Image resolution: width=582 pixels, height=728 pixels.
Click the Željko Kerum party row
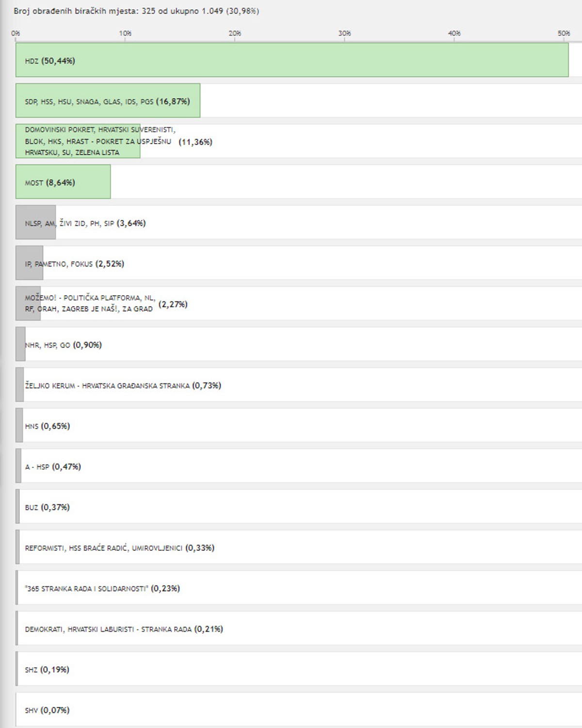299,385
